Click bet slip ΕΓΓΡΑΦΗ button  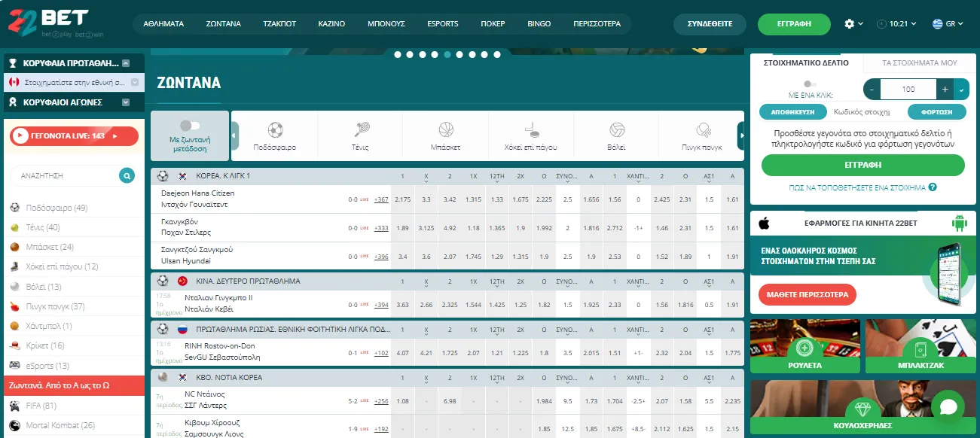point(863,165)
